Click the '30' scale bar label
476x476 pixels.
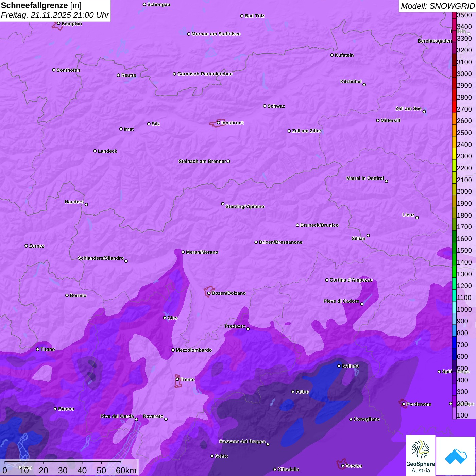(x=63, y=470)
